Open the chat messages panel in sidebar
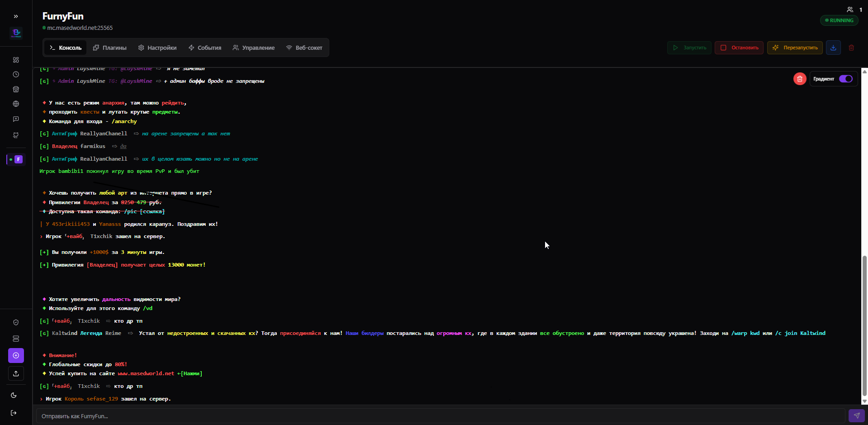 coord(16,119)
